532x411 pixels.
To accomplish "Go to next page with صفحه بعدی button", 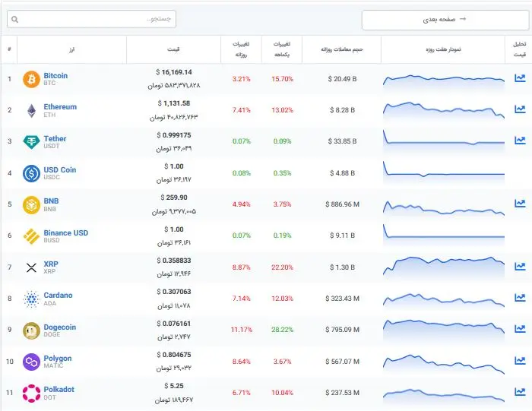I will tap(445, 20).
